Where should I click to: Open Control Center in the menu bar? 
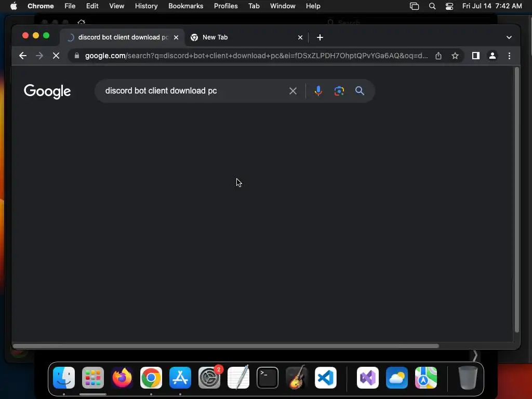(x=449, y=6)
